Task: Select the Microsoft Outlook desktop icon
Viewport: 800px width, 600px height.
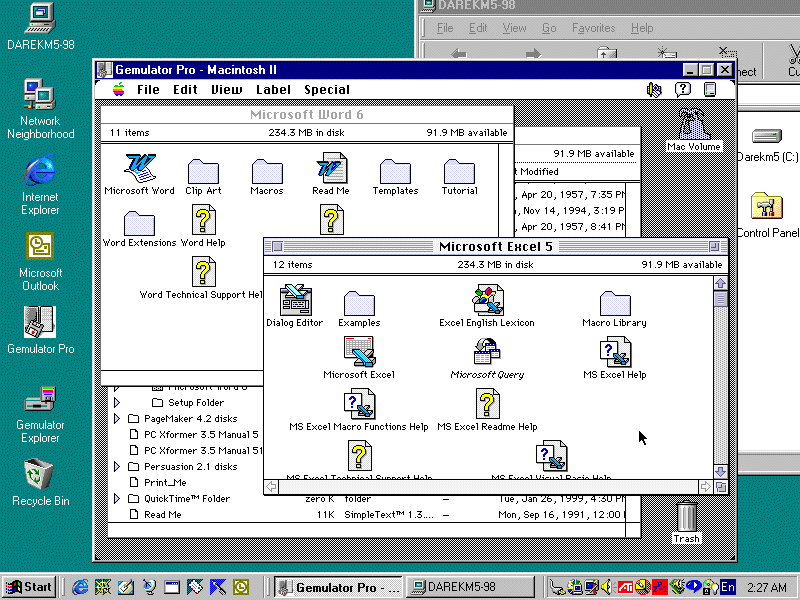Action: tap(40, 246)
